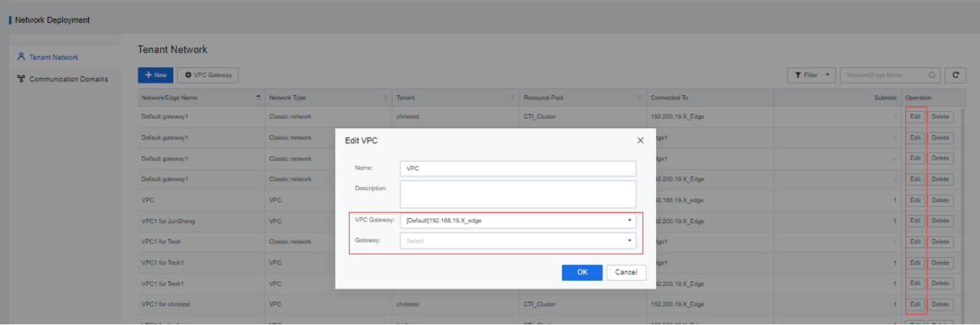Expand the Gateway Select dropdown
Viewport: 980px width, 325px height.
click(518, 241)
